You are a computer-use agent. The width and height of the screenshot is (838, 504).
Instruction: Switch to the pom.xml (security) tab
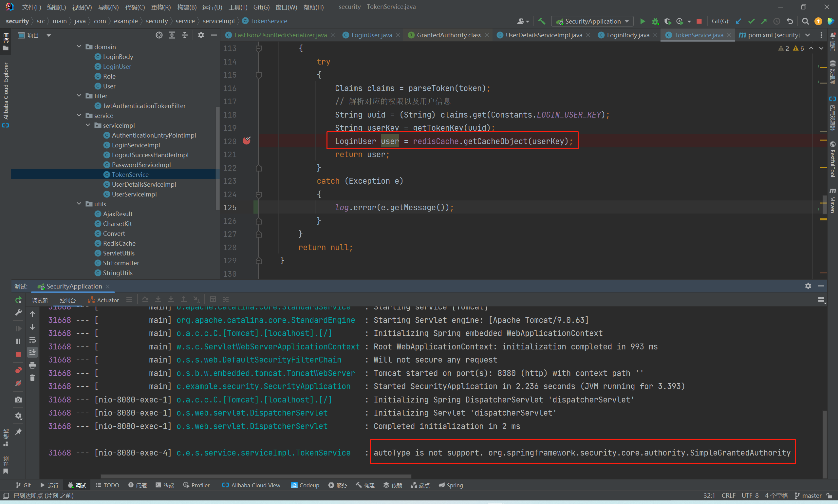pyautogui.click(x=770, y=35)
